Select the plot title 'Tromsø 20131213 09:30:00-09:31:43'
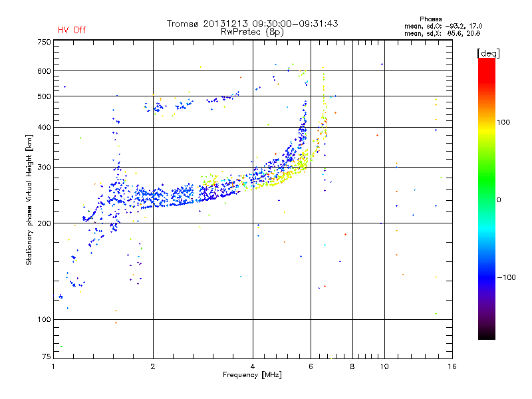 click(253, 23)
